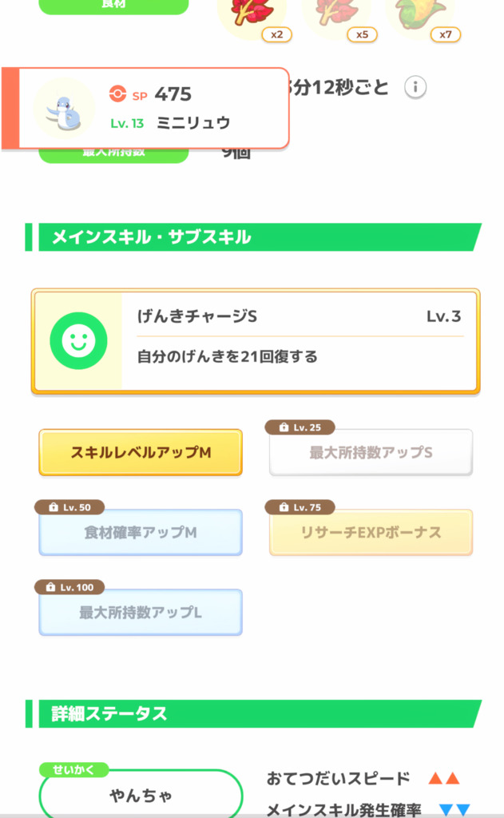Select the locked 最大所持数アップL sub skill
This screenshot has height=818, width=504.
coord(141,613)
